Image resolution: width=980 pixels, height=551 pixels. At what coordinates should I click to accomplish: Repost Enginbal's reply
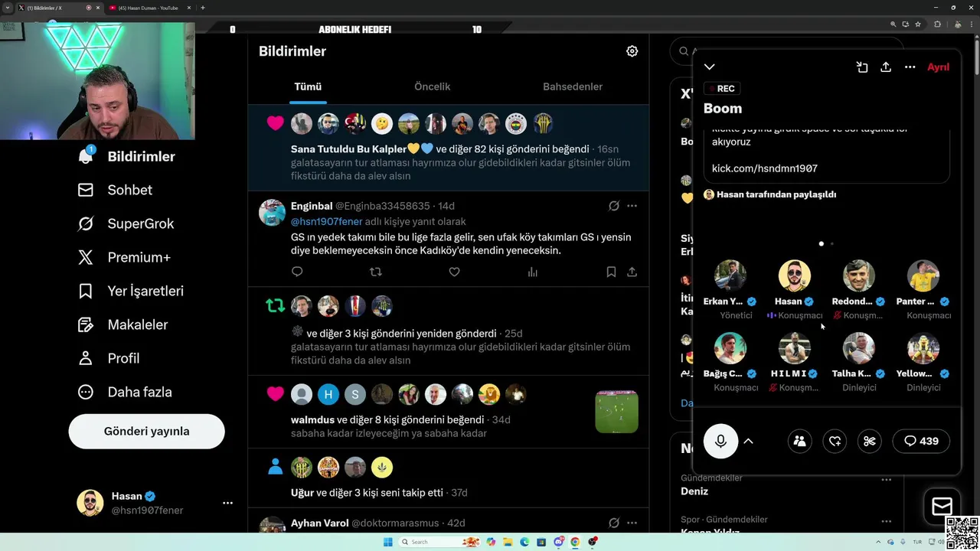(375, 272)
